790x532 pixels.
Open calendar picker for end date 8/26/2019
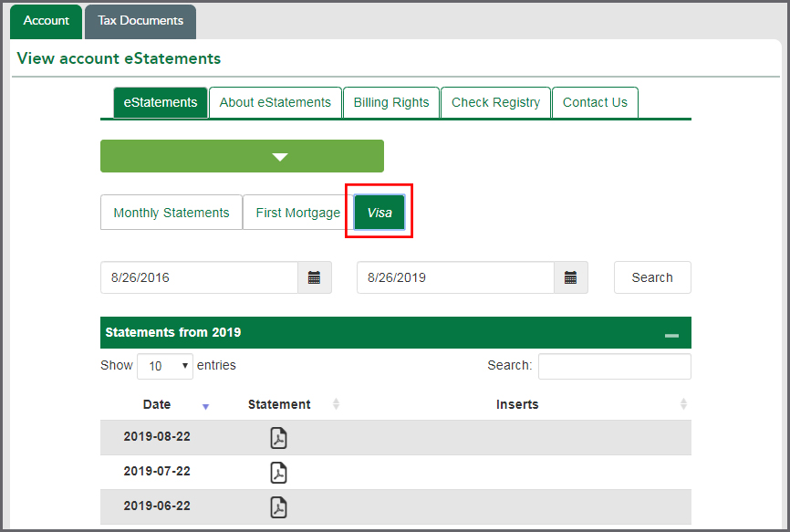[570, 277]
